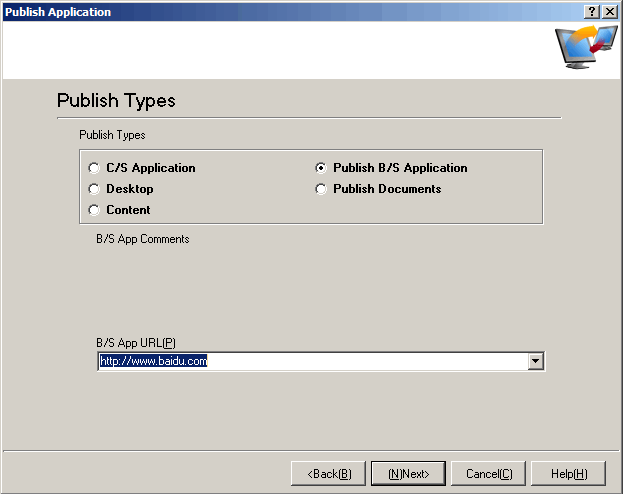Select the C/S Application radio button
Viewport: 623px width, 494px height.
pyautogui.click(x=95, y=168)
